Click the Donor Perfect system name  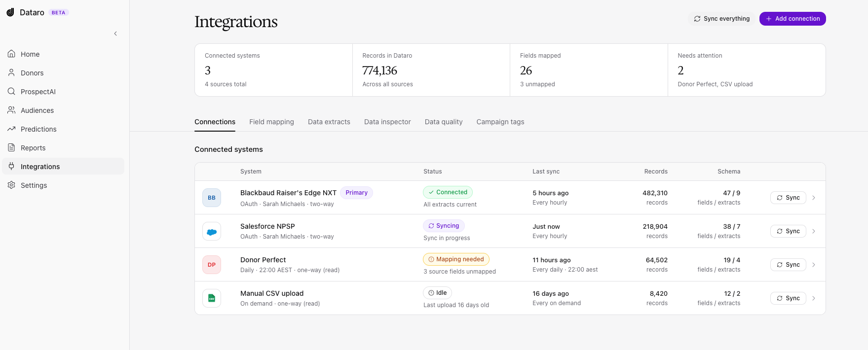pyautogui.click(x=263, y=260)
